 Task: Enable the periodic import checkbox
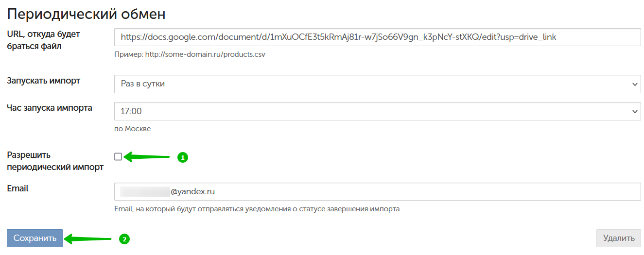[118, 156]
